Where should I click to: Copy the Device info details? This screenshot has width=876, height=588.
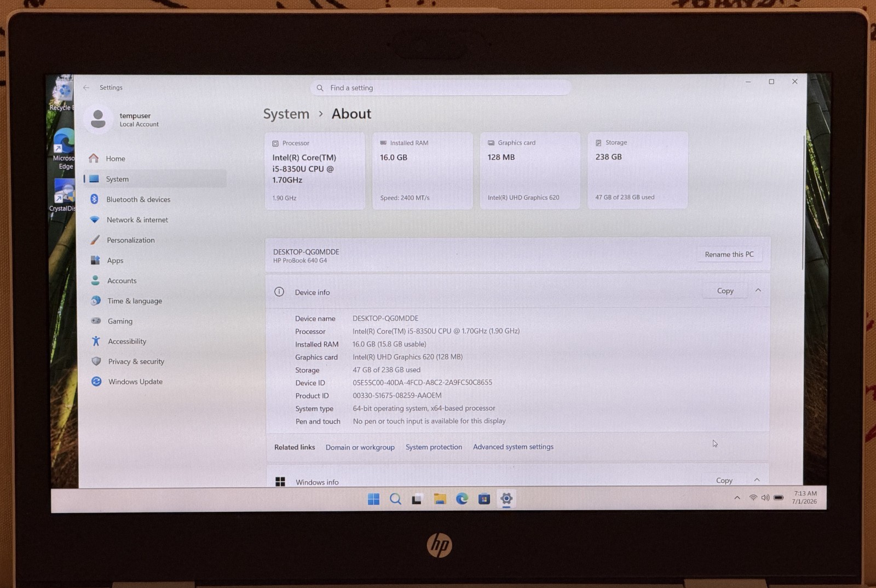(725, 291)
